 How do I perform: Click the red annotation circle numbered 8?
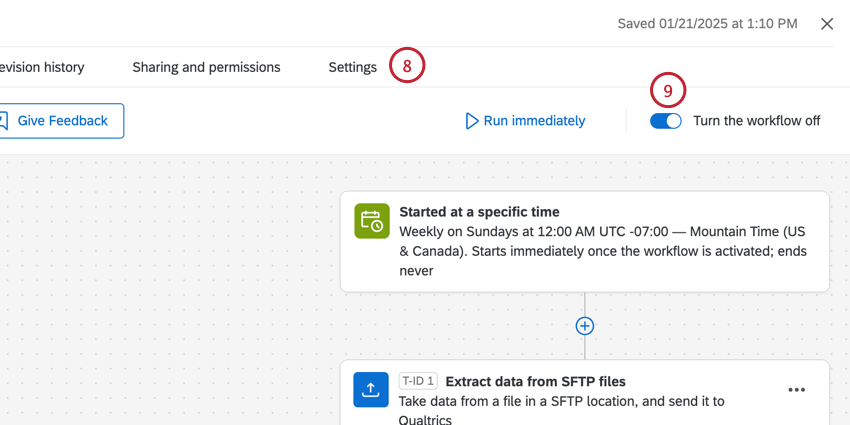(407, 67)
